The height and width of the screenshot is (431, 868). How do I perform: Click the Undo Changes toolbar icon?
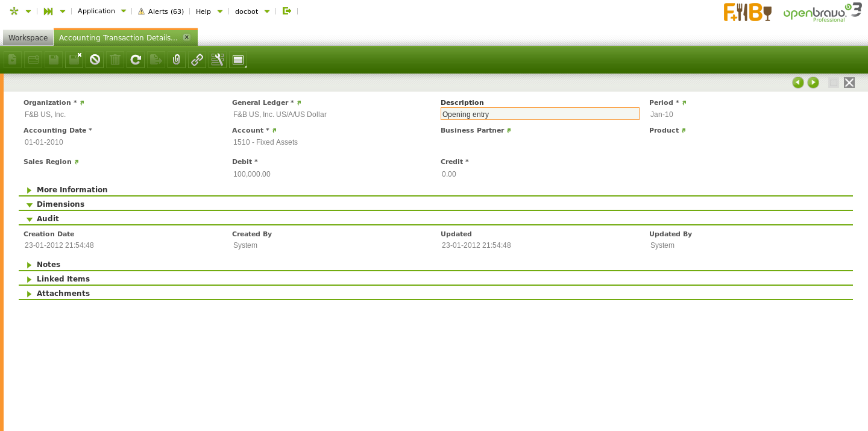click(95, 60)
